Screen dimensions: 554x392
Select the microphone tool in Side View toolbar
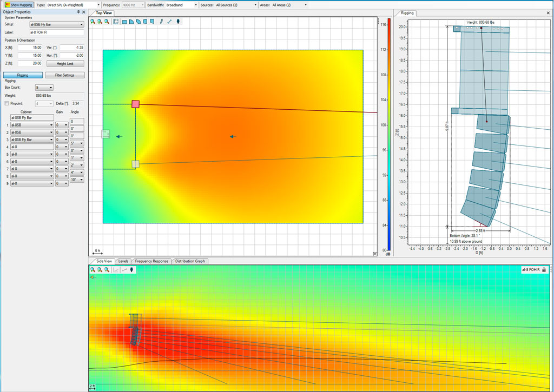tap(132, 270)
